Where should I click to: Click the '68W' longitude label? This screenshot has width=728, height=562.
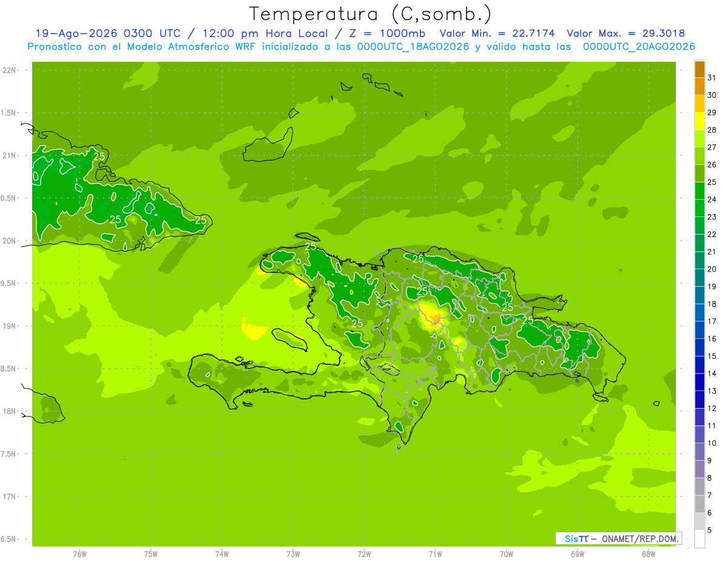pyautogui.click(x=649, y=554)
